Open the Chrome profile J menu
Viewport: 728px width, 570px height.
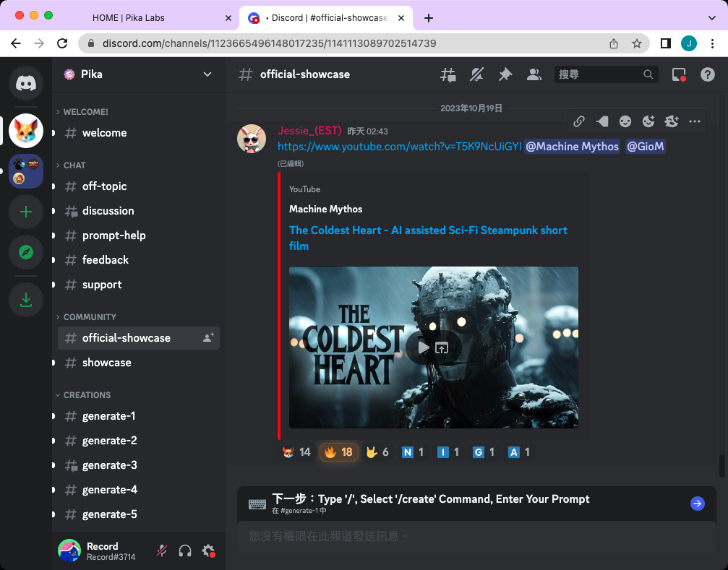click(x=689, y=43)
